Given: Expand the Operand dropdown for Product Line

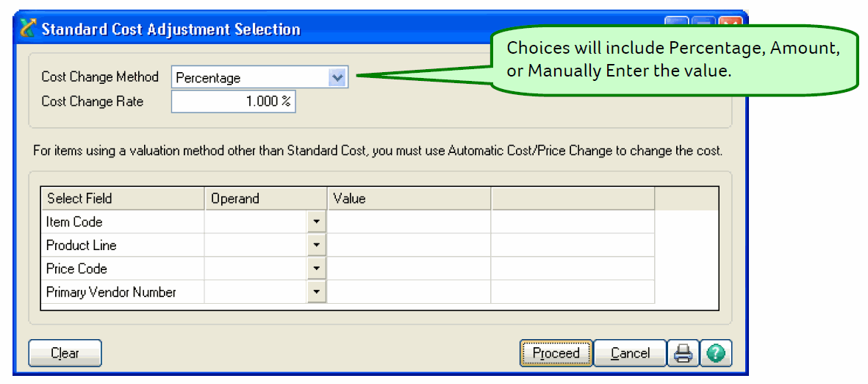Looking at the screenshot, I should click(316, 245).
